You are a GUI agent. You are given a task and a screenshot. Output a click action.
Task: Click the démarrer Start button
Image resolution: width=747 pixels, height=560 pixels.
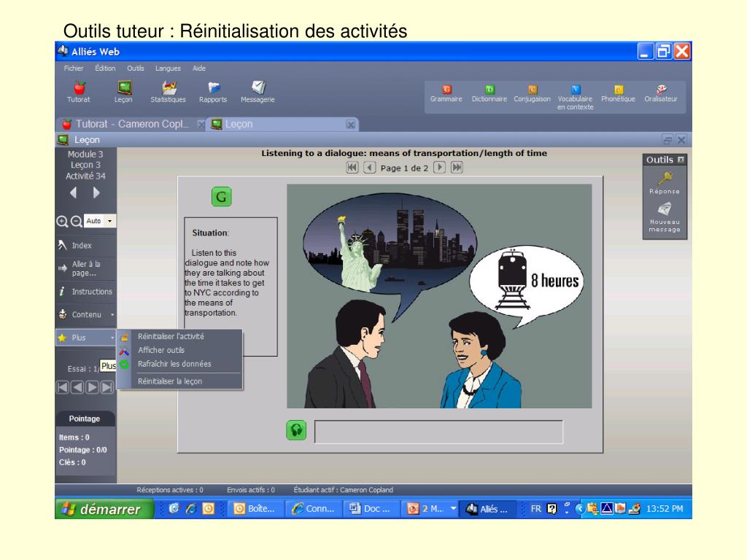coord(105,509)
